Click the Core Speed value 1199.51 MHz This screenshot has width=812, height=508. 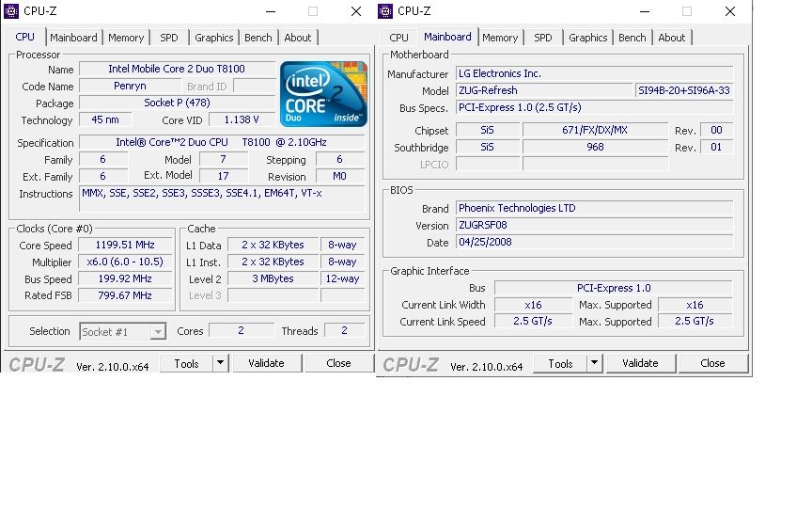pos(125,245)
